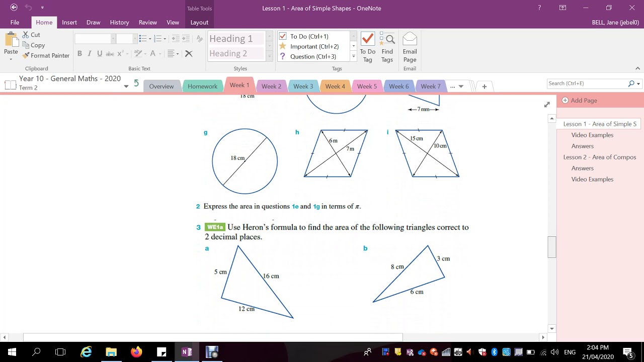Screen dimensions: 644x362
Task: Toggle Bold formatting
Action: coord(79,54)
